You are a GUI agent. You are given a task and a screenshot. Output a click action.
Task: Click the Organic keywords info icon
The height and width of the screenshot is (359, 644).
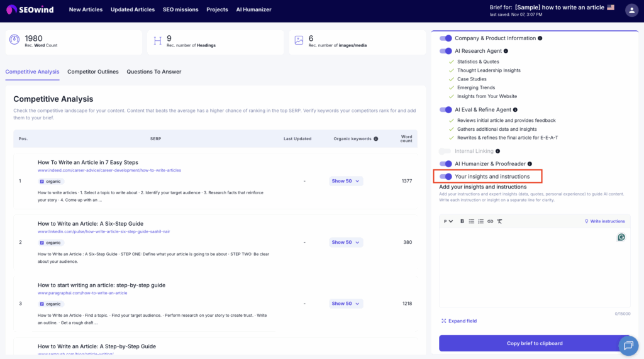tap(376, 139)
